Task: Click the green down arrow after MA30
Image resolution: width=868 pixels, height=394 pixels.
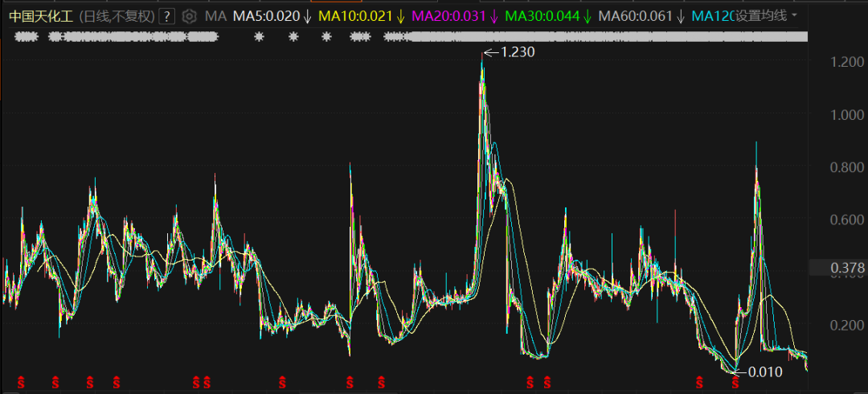Action: pyautogui.click(x=587, y=16)
